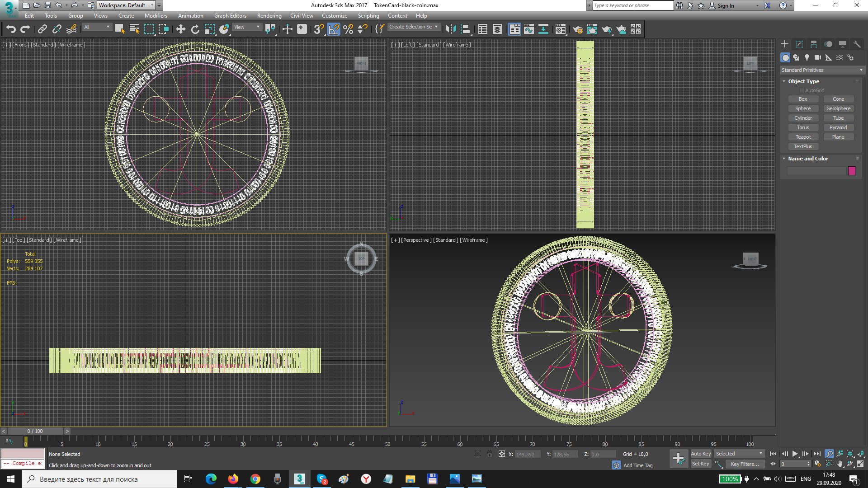The image size is (868, 488).
Task: Open the Modify panel tab
Action: [x=799, y=44]
